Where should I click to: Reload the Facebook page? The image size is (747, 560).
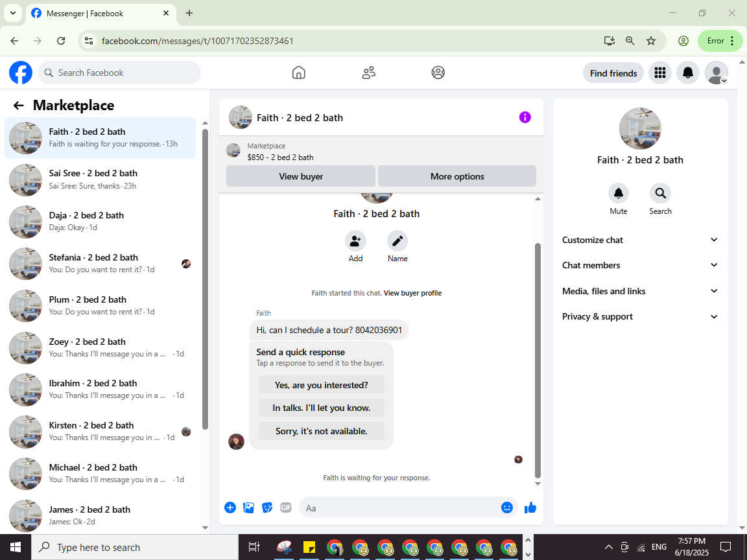tap(61, 41)
